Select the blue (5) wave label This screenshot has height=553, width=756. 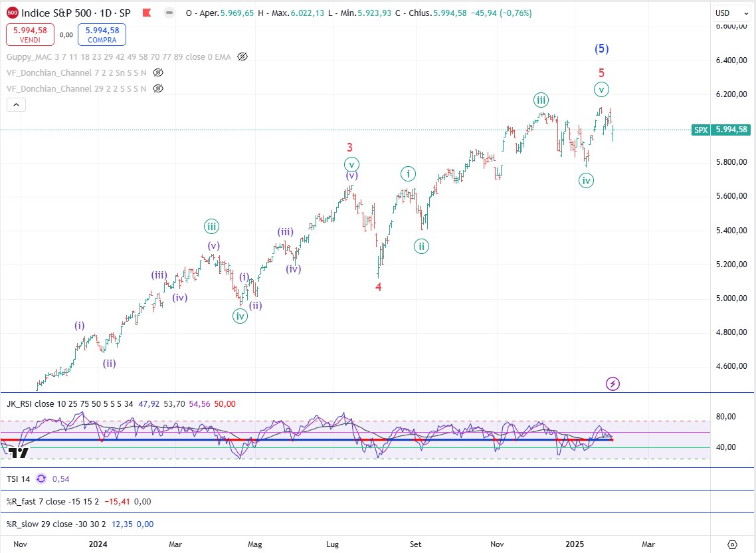click(x=601, y=49)
